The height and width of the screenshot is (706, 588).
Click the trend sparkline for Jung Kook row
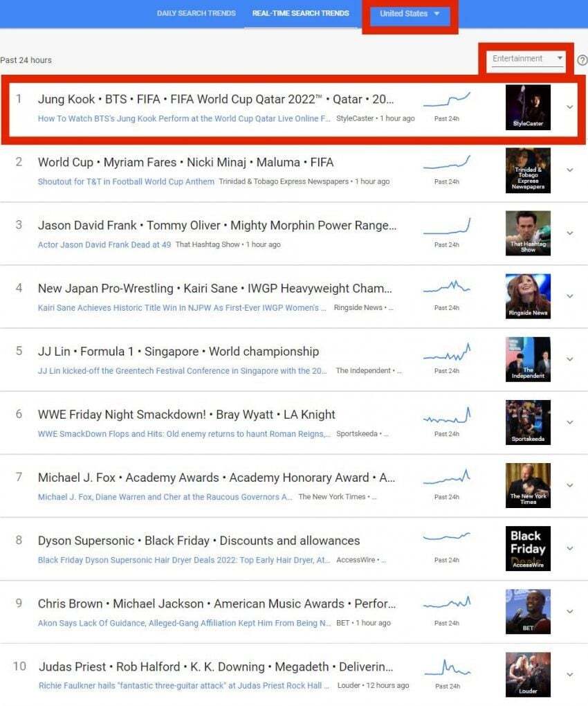coord(447,100)
